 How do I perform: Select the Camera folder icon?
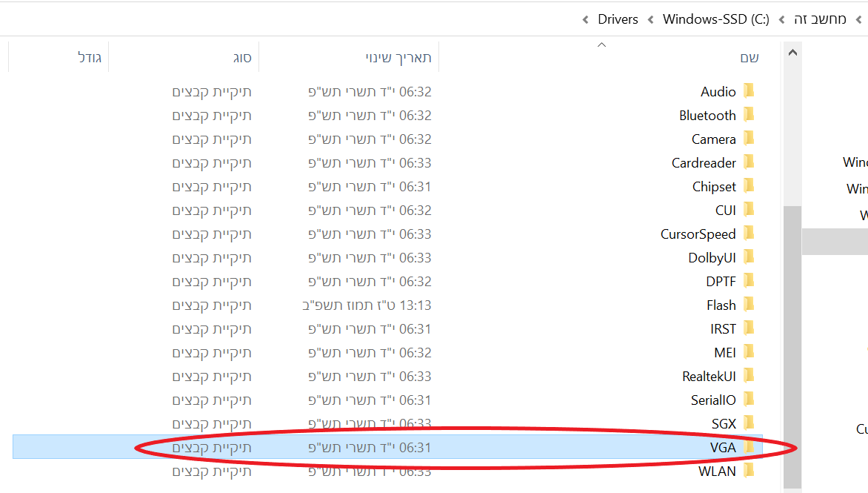click(749, 139)
